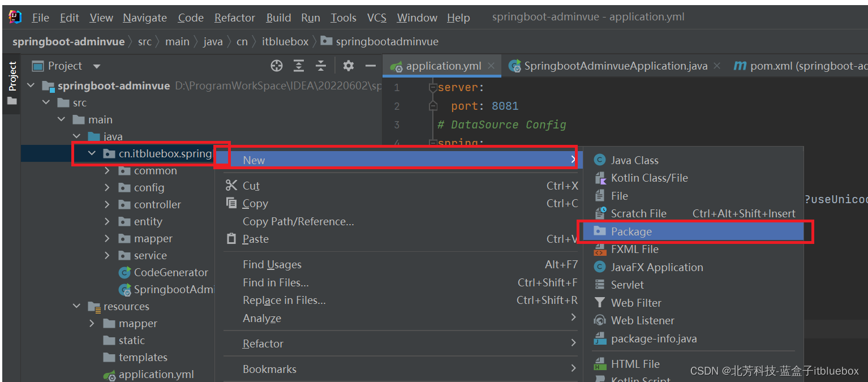Open the Tools menu
This screenshot has width=868, height=382.
[x=343, y=18]
